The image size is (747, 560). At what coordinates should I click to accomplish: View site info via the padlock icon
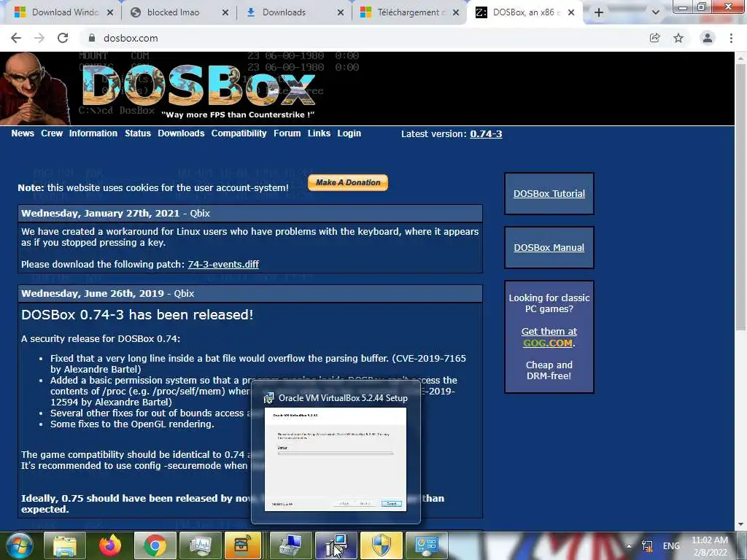(92, 38)
